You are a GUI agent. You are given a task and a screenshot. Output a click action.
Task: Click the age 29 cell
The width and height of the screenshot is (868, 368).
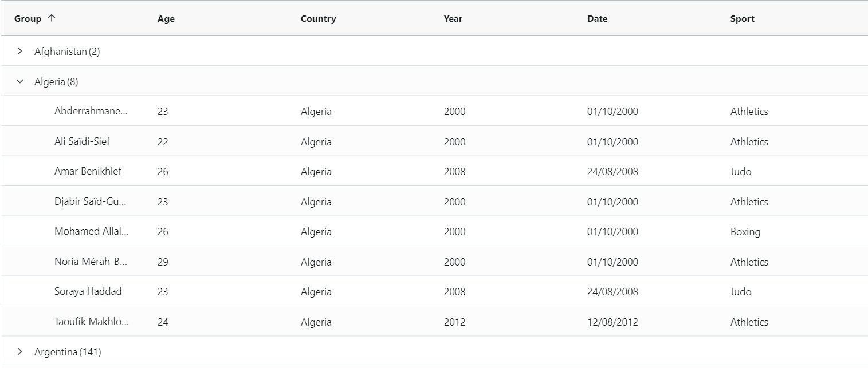coord(163,262)
